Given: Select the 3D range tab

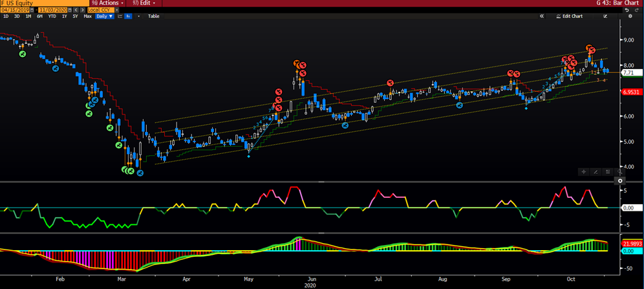Looking at the screenshot, I should click(x=17, y=16).
